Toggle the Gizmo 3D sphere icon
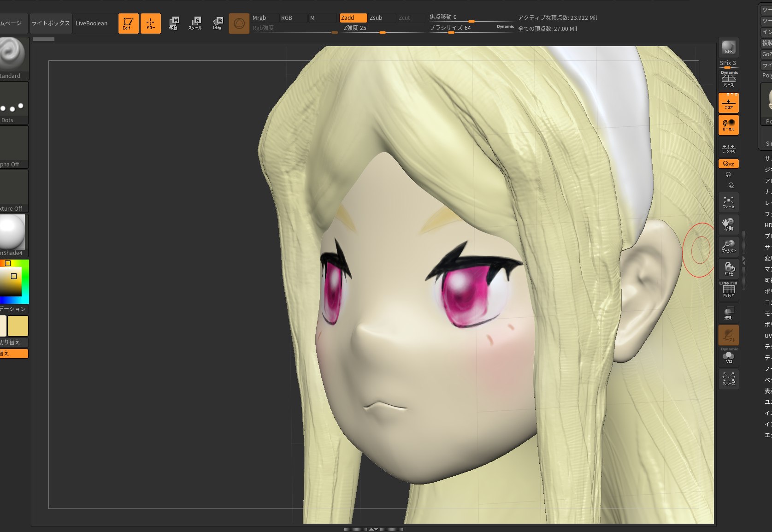 point(239,24)
